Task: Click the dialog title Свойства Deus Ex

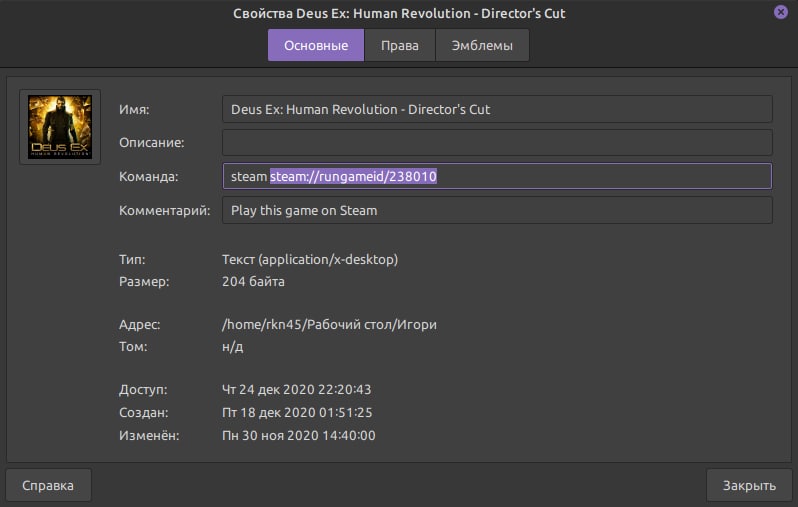Action: tap(399, 13)
